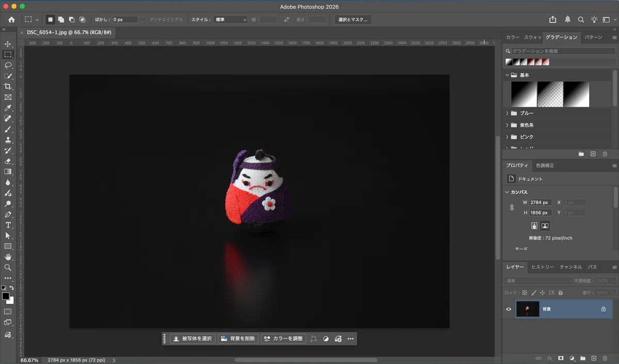Screen dimensions: 619x364
Task: Open the Edit Toolbar three-dots menu
Action: pos(8,278)
